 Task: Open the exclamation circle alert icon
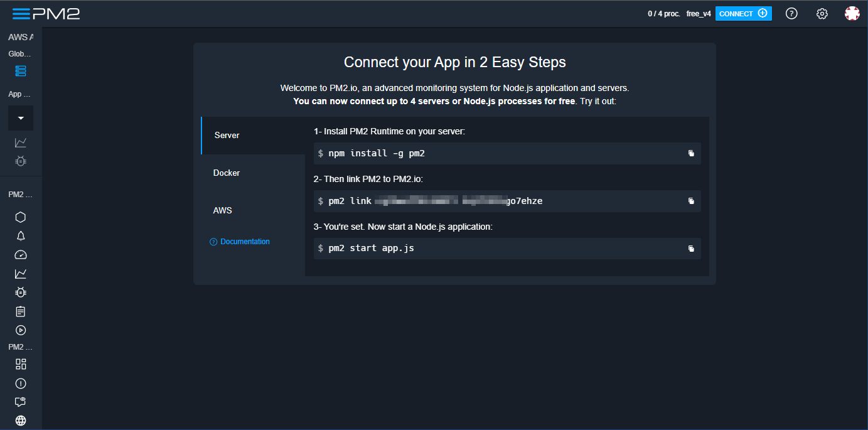21,383
